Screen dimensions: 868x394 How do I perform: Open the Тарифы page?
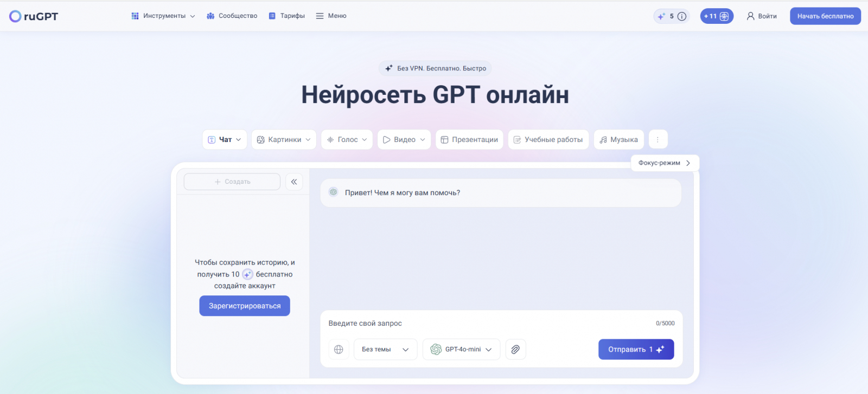click(286, 16)
